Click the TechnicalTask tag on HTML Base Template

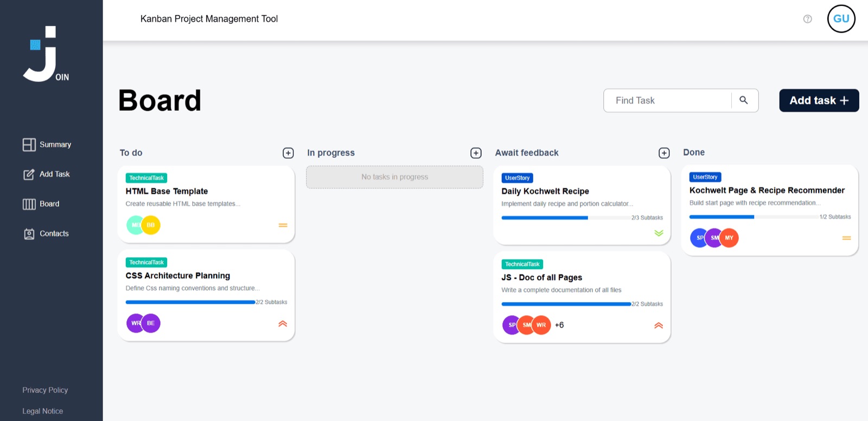[146, 178]
